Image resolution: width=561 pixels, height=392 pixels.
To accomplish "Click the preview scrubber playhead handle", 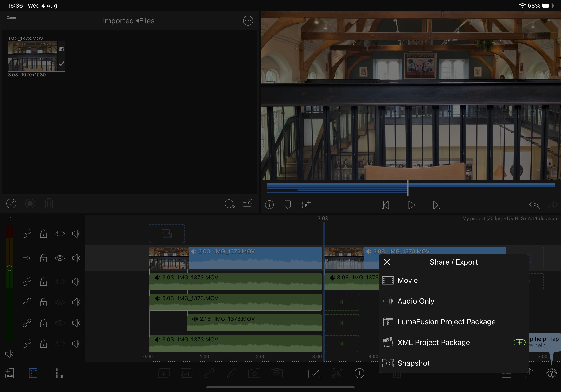I will coord(408,188).
